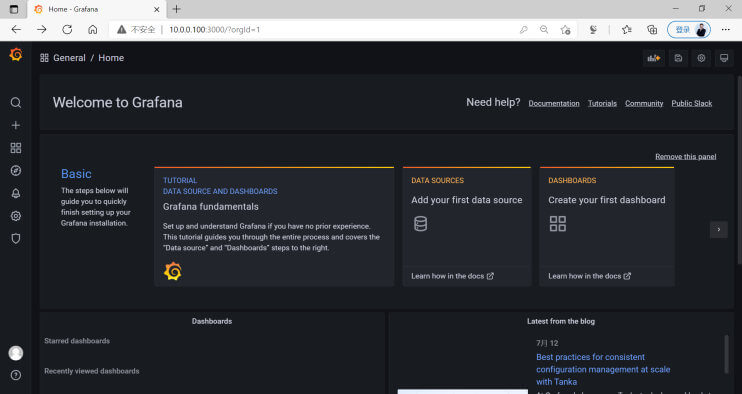This screenshot has height=394, width=742.
Task: Open the Explore compass icon
Action: 16,171
